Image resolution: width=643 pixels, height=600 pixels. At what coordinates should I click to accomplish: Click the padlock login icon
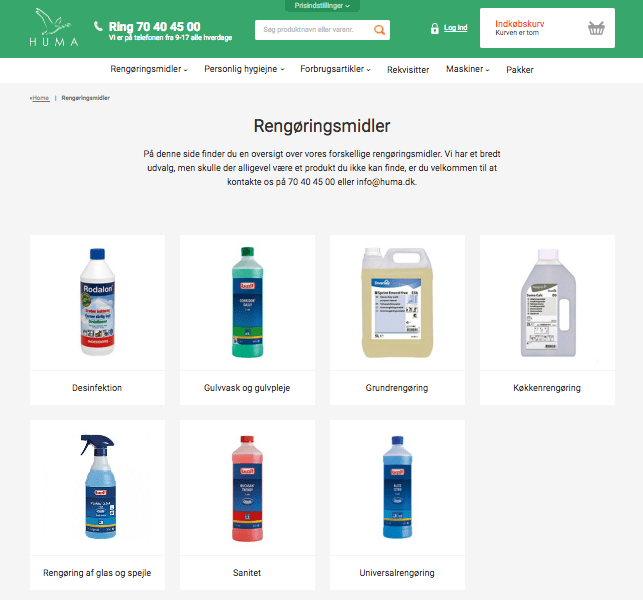[x=435, y=28]
